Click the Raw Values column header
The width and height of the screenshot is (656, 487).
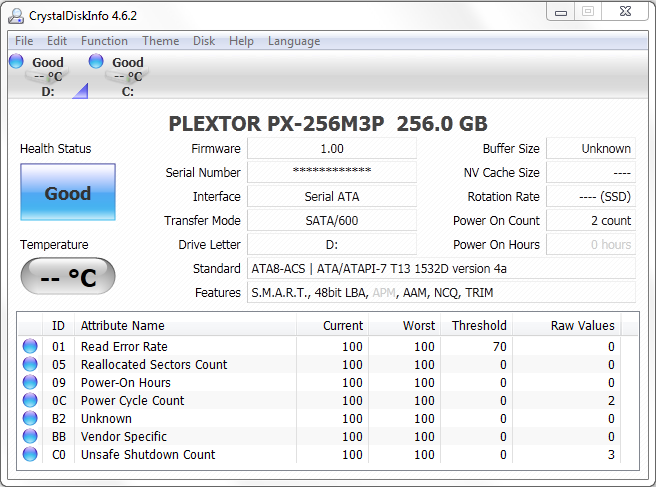[x=582, y=325]
